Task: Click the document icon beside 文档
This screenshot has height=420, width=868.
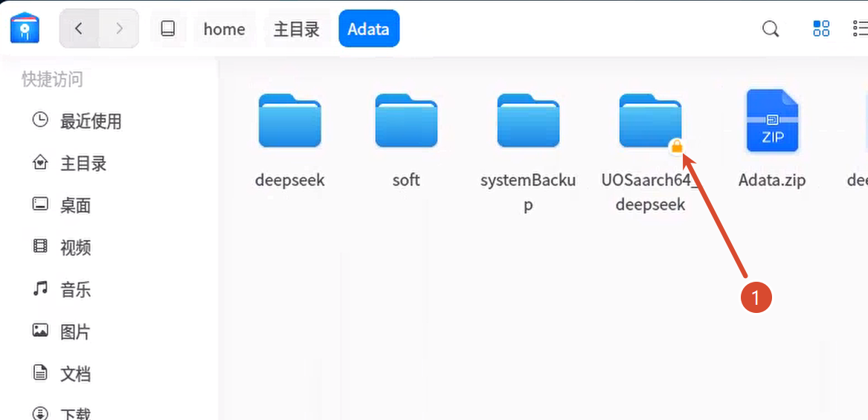Action: pyautogui.click(x=40, y=372)
